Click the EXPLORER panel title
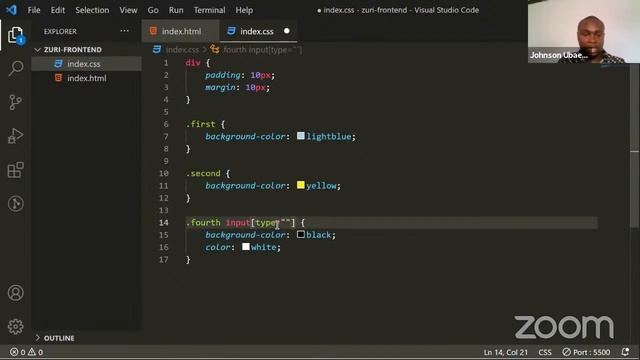The width and height of the screenshot is (640, 360). click(x=60, y=31)
